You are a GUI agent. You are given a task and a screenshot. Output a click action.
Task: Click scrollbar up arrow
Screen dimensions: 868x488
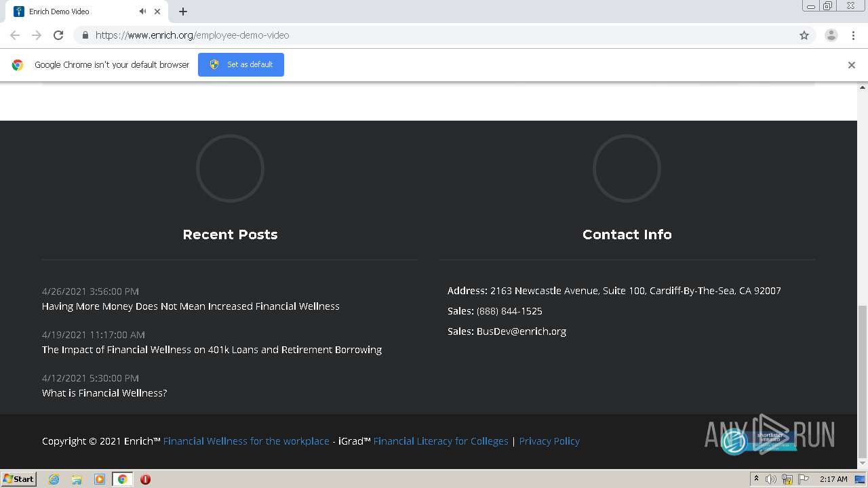863,87
